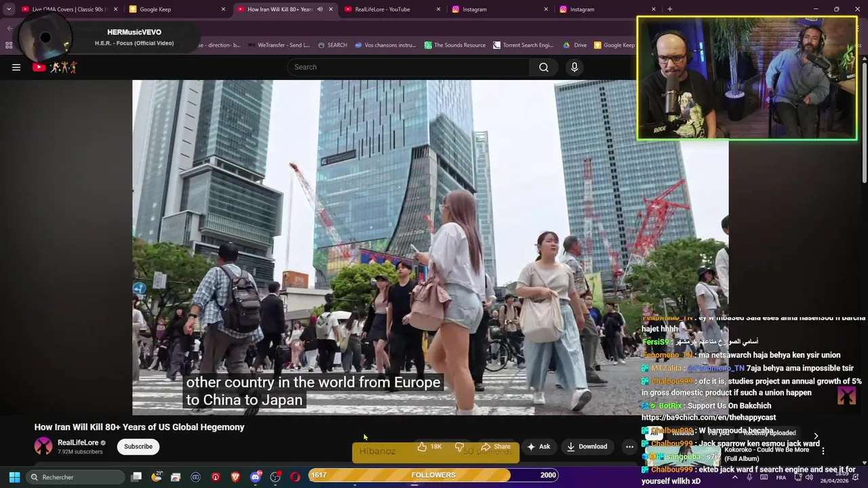This screenshot has width=868, height=488.
Task: Open The Sounds Resource bookmark
Action: [x=455, y=45]
